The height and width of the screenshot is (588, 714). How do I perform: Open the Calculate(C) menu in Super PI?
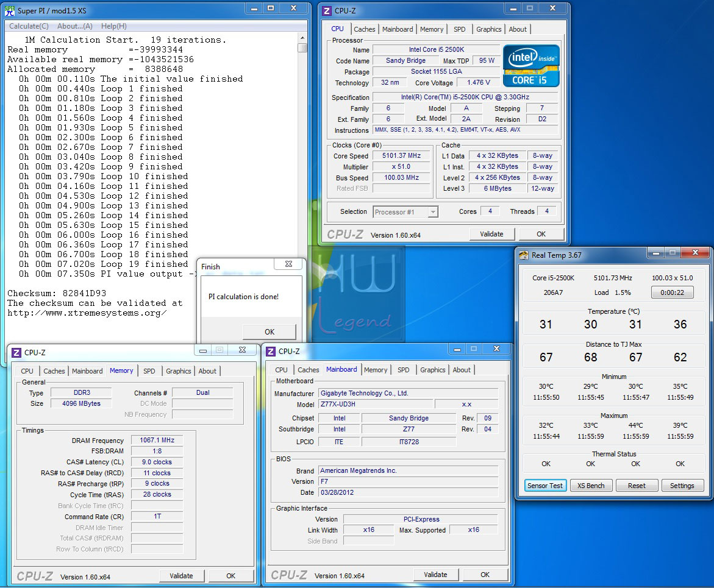pyautogui.click(x=29, y=26)
